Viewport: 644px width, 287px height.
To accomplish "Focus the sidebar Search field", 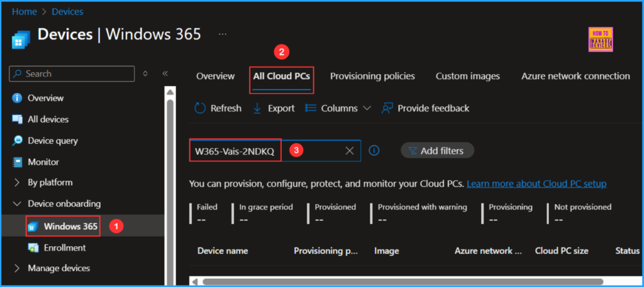I will [72, 74].
